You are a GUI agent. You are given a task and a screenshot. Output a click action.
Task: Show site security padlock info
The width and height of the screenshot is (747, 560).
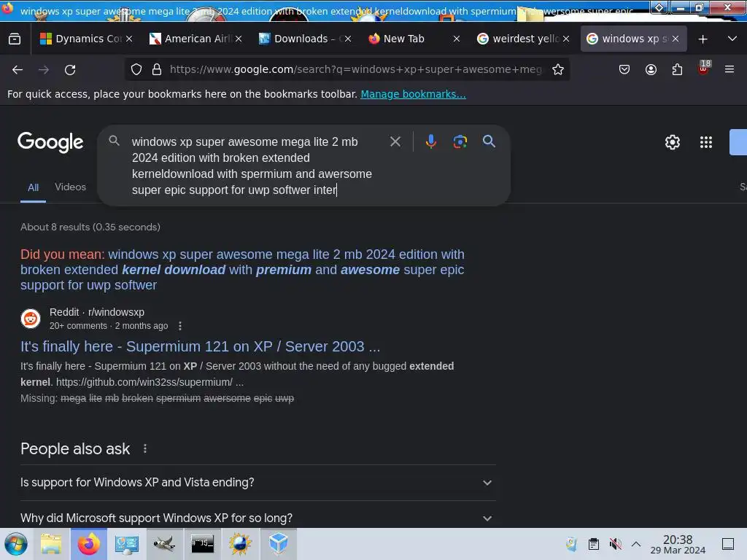point(157,69)
